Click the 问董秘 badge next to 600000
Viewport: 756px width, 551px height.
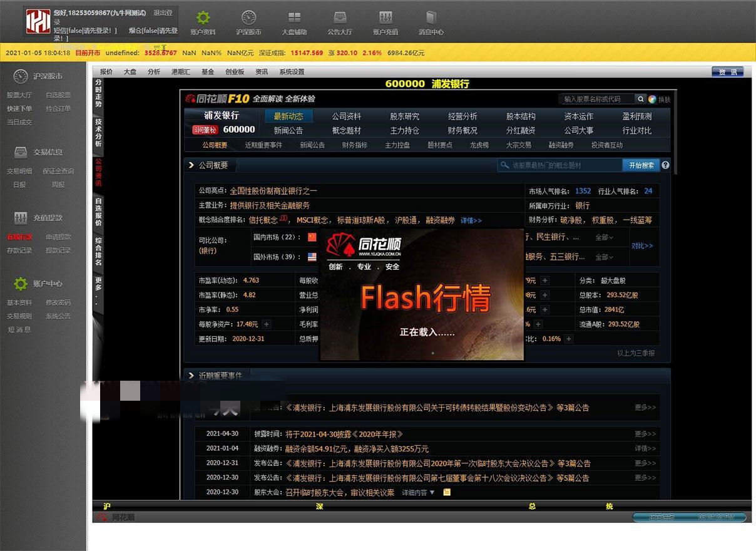pos(205,129)
